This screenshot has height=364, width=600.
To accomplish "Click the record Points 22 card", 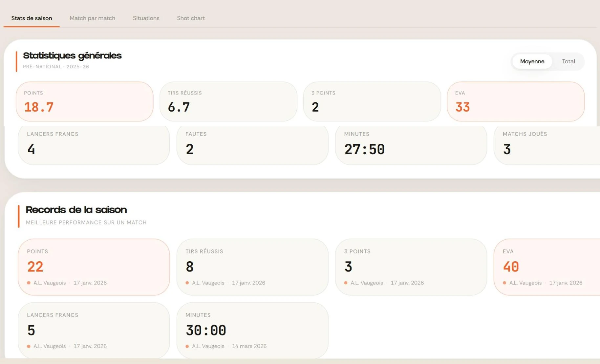I will pos(94,267).
